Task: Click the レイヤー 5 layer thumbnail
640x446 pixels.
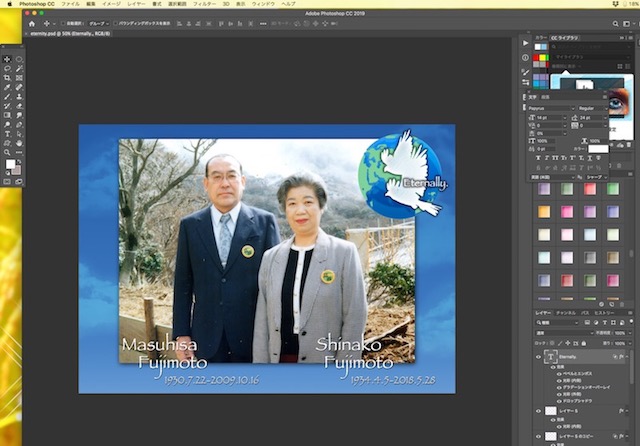Action: [551, 411]
